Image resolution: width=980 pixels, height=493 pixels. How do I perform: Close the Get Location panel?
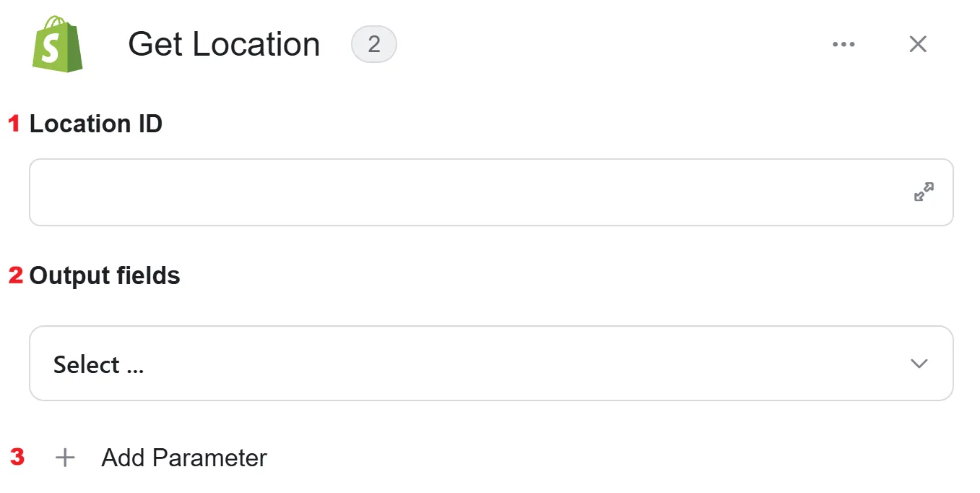(918, 44)
